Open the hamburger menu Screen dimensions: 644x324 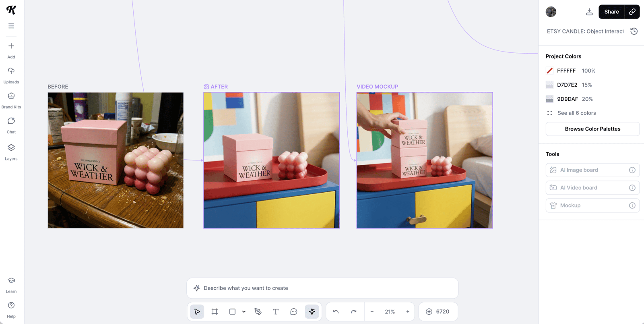click(11, 26)
